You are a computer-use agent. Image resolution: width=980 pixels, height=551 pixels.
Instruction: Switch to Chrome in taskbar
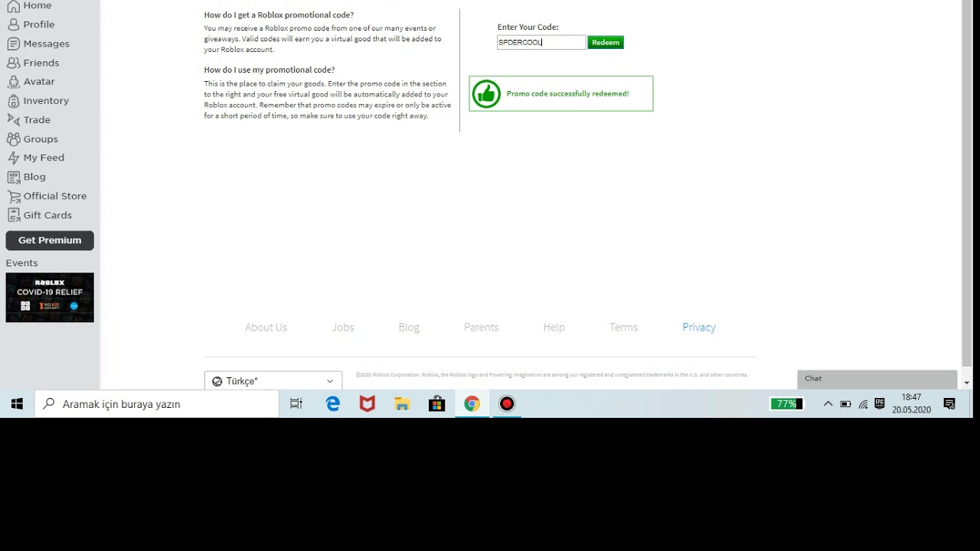pos(472,404)
